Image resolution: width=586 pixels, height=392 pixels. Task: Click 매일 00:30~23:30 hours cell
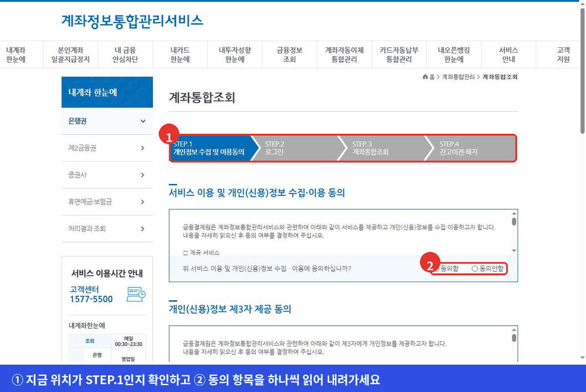(128, 341)
